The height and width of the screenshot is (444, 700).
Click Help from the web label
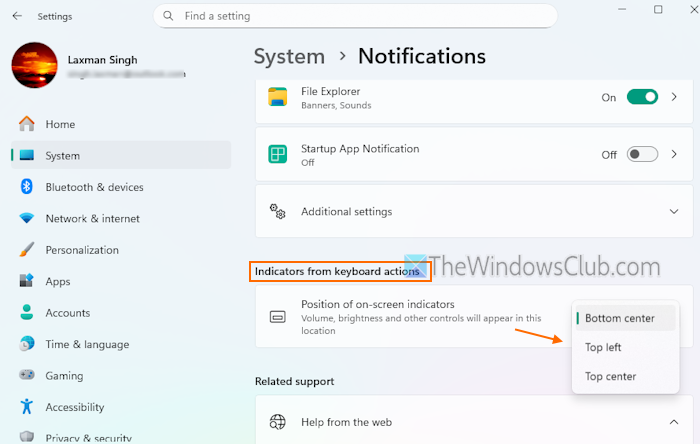click(346, 422)
